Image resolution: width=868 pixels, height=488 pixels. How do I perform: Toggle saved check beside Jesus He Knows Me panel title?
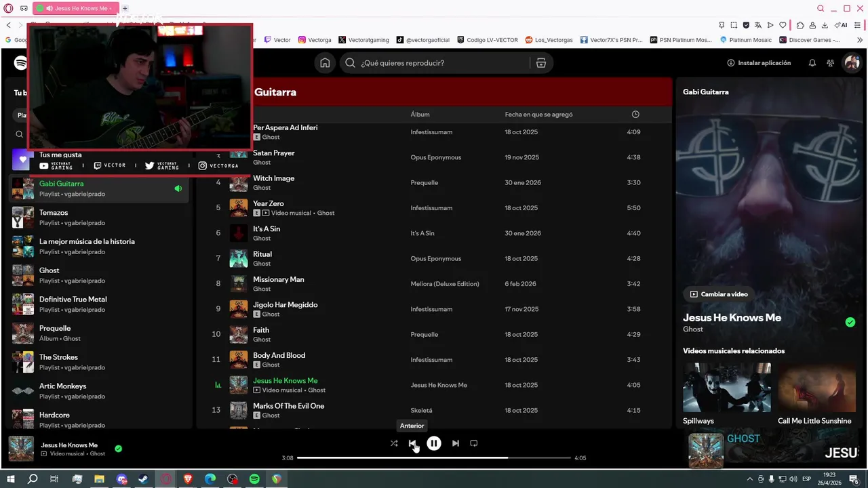pyautogui.click(x=850, y=322)
